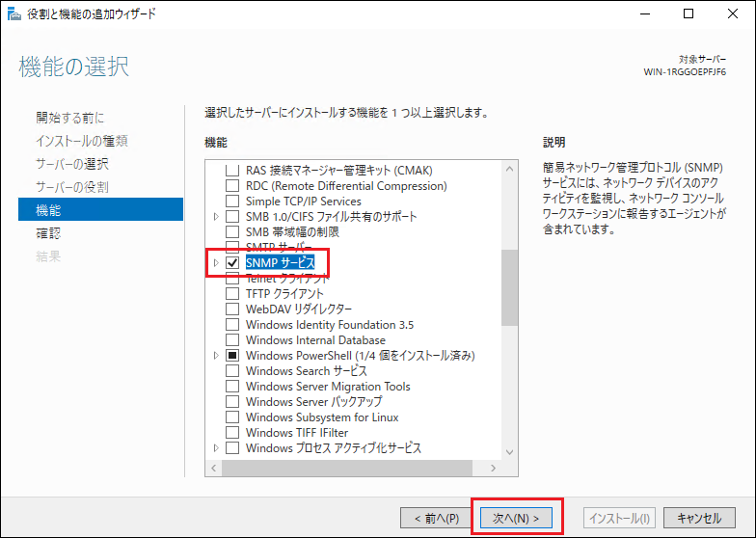Expand the SNMP サービス tree node
This screenshot has width=756, height=538.
tap(216, 262)
